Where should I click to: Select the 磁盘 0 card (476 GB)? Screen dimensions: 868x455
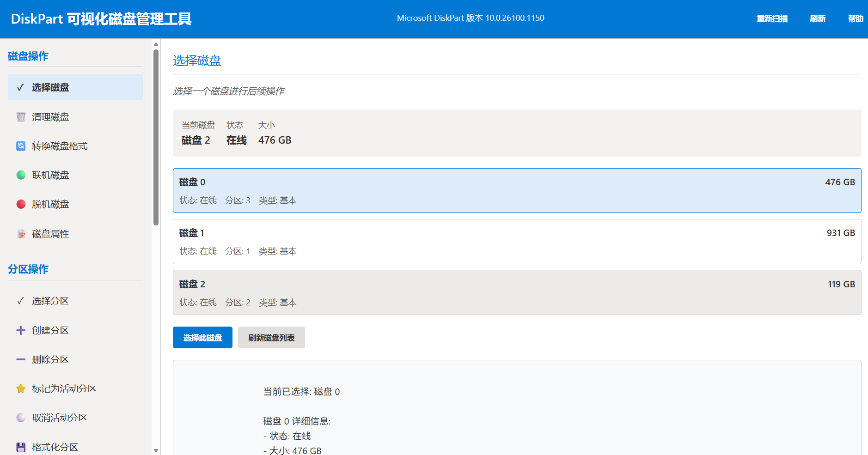point(517,191)
